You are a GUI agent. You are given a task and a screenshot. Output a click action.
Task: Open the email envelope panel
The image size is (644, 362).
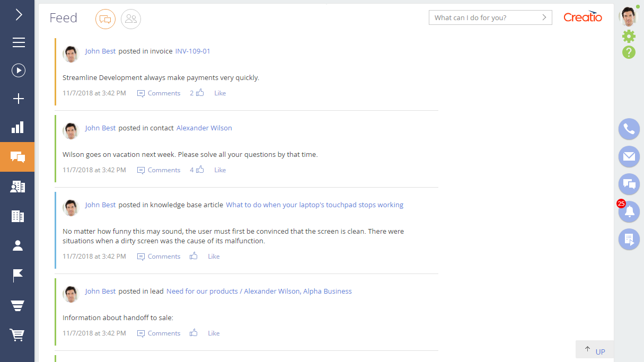click(629, 156)
